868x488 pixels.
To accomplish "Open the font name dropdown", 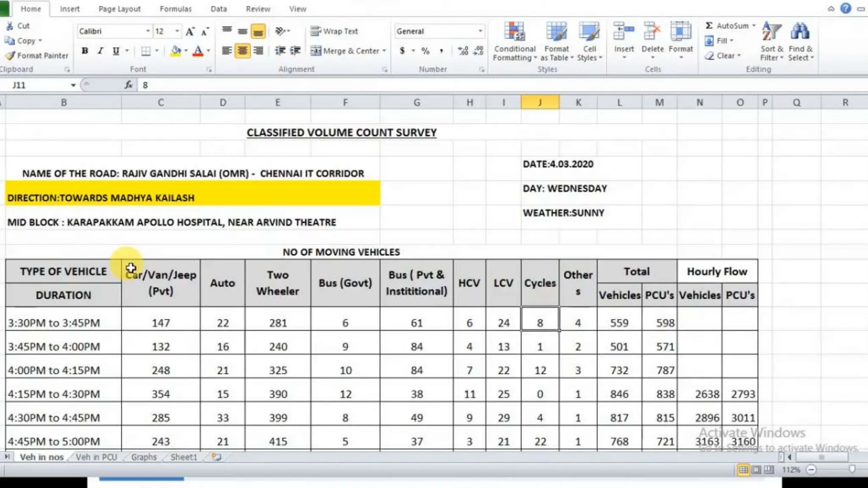I will point(147,31).
